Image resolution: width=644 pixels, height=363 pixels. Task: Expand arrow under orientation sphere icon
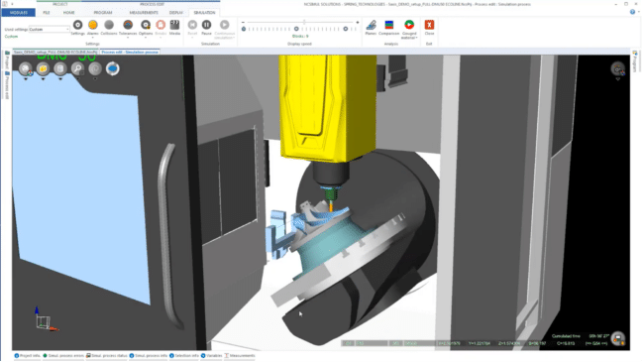(26, 79)
